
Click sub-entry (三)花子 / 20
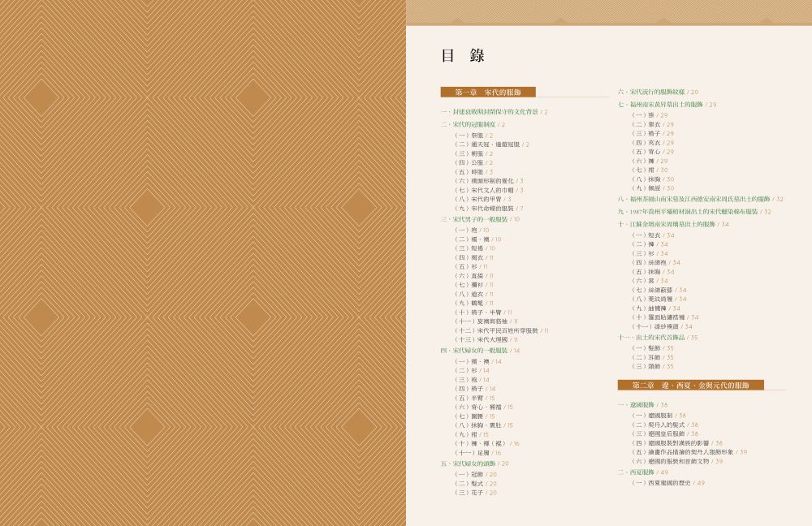click(x=475, y=493)
